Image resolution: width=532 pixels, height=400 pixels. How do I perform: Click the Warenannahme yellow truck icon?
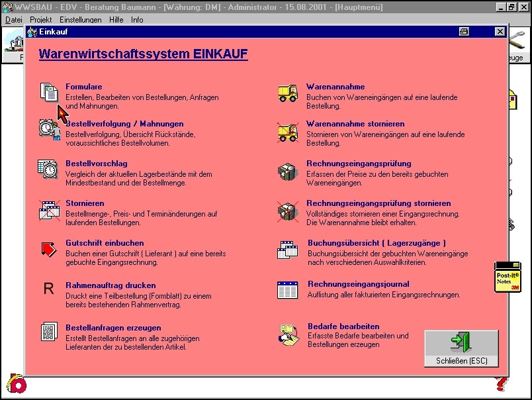pos(288,93)
